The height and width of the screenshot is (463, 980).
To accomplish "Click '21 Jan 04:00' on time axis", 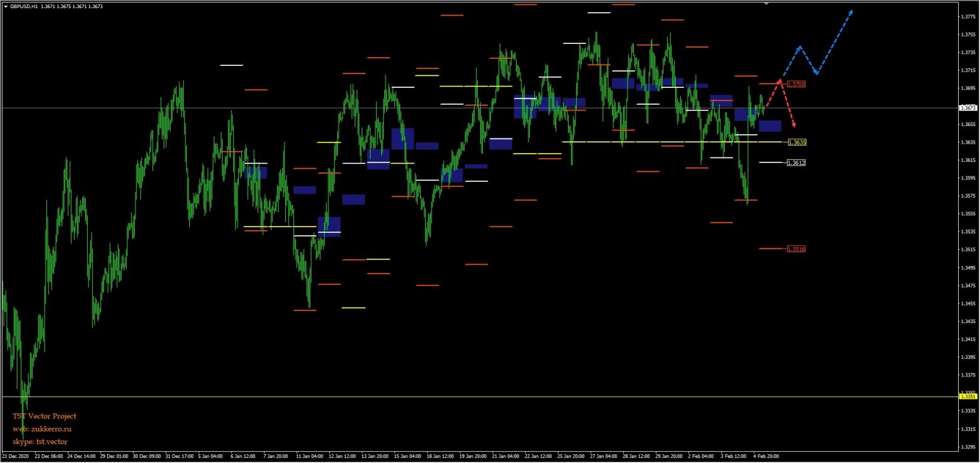I will pyautogui.click(x=505, y=456).
